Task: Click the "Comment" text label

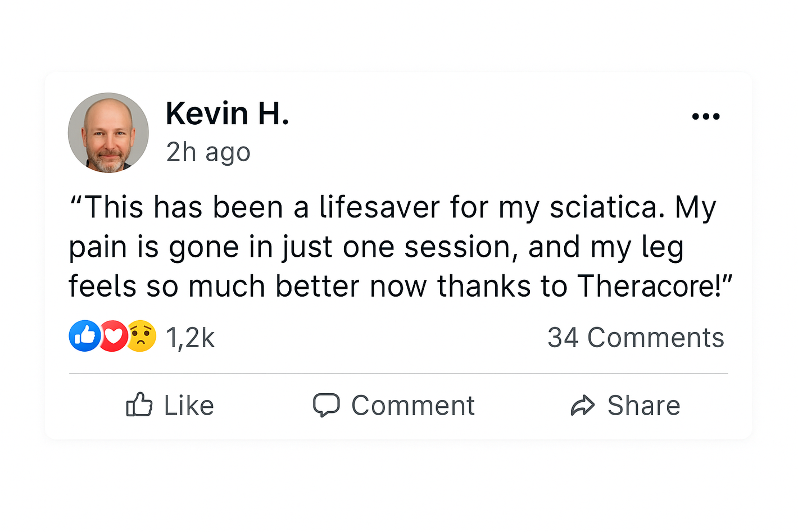Action: [413, 406]
